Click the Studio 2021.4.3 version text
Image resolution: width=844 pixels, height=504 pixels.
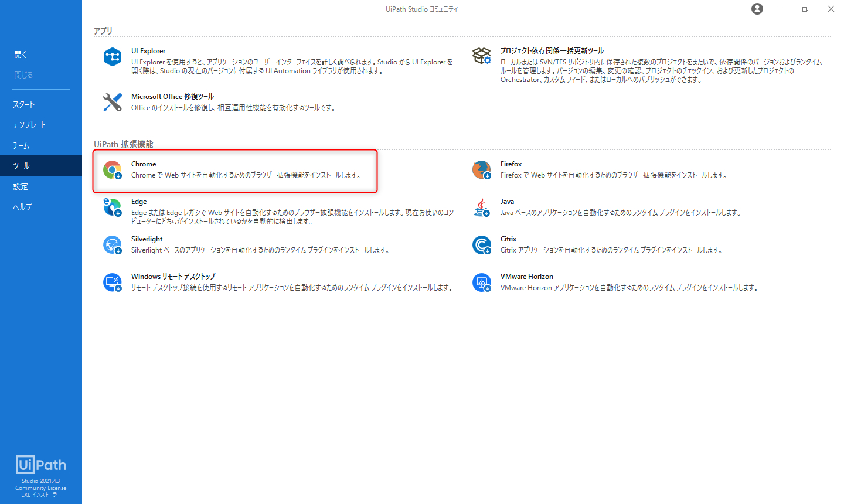[x=41, y=481]
